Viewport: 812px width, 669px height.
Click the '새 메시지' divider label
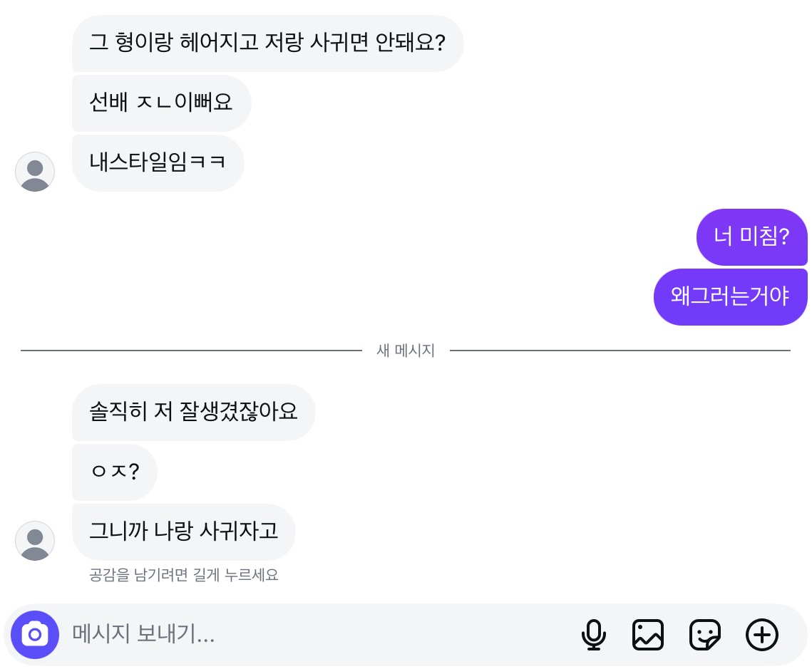[406, 351]
